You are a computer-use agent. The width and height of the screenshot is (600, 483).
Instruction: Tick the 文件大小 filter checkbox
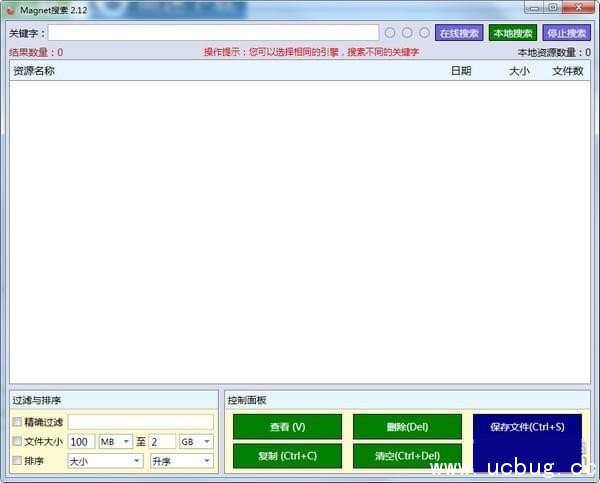[x=17, y=441]
